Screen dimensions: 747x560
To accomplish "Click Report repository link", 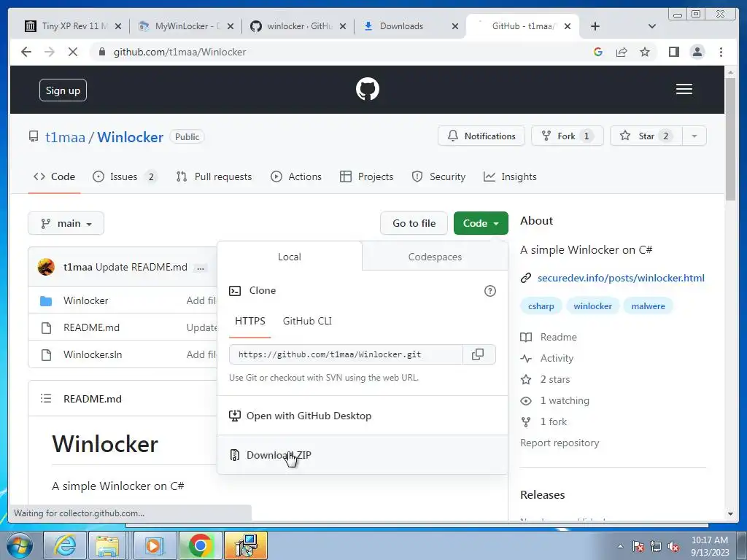I will coord(560,443).
